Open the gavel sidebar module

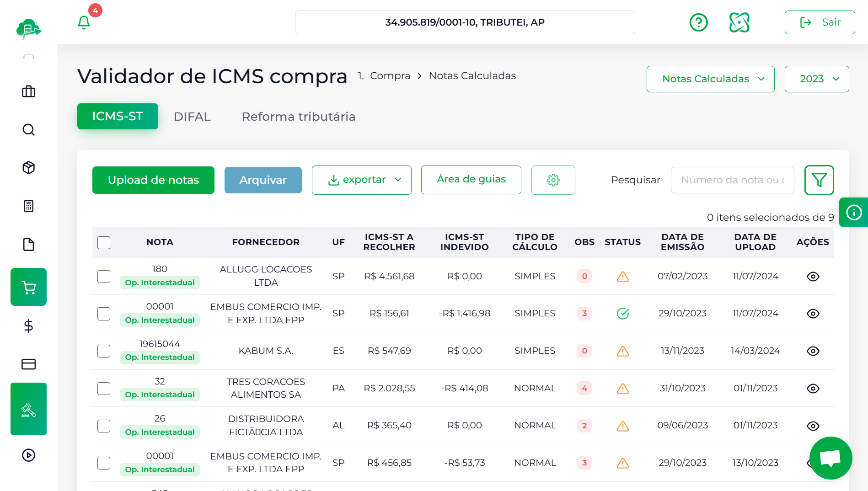pos(28,409)
